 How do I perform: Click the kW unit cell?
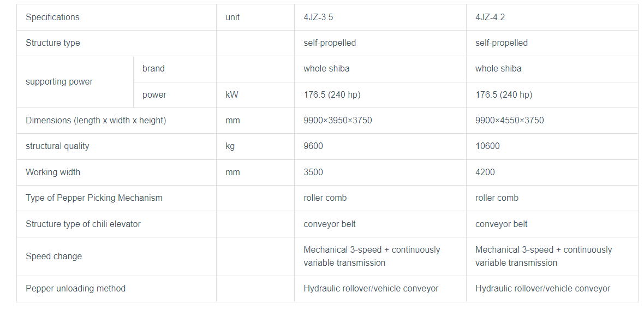click(x=232, y=95)
